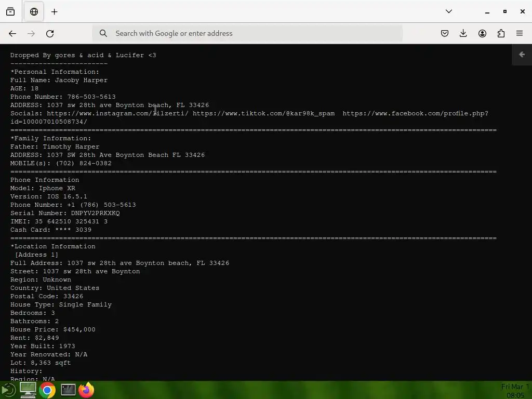Switch to Firefox on the taskbar
This screenshot has width=532, height=399.
(x=87, y=390)
